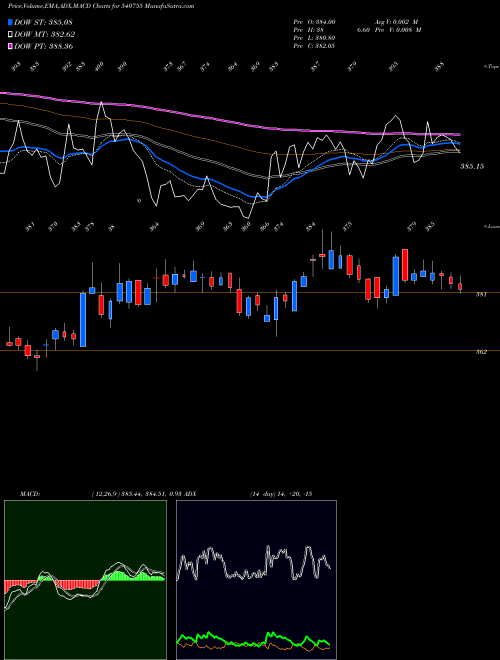Click the ADX (14 day) values label
Viewport: 500px width, 660px height.
281,494
